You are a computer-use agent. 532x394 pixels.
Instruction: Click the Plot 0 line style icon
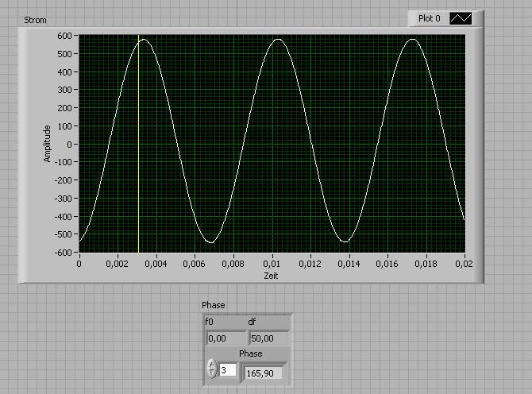461,18
